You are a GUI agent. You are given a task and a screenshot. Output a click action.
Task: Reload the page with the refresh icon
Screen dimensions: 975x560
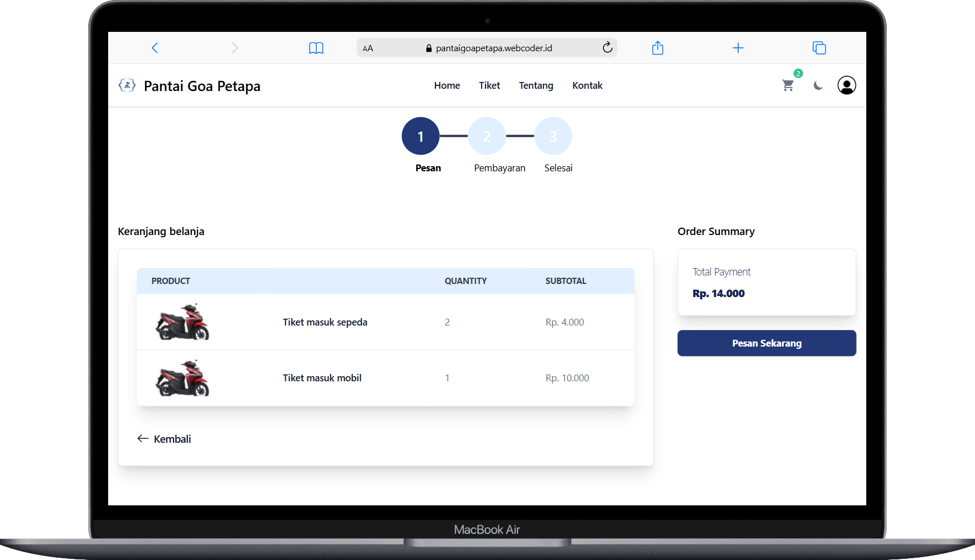coord(607,47)
